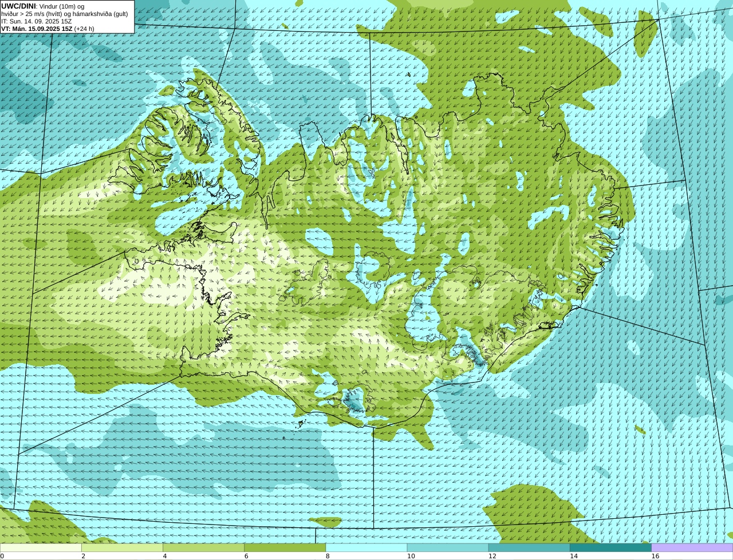Image resolution: width=733 pixels, height=560 pixels.
Task: Click the scale label '14'
Action: pos(573,556)
